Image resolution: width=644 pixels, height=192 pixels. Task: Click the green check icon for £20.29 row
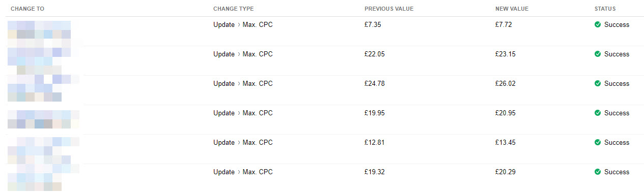(598, 172)
